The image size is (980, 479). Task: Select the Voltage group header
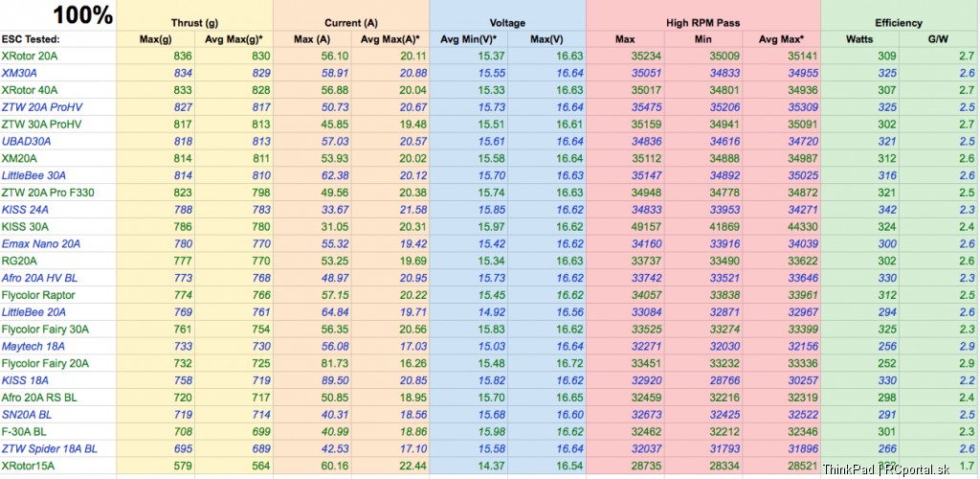pos(507,23)
